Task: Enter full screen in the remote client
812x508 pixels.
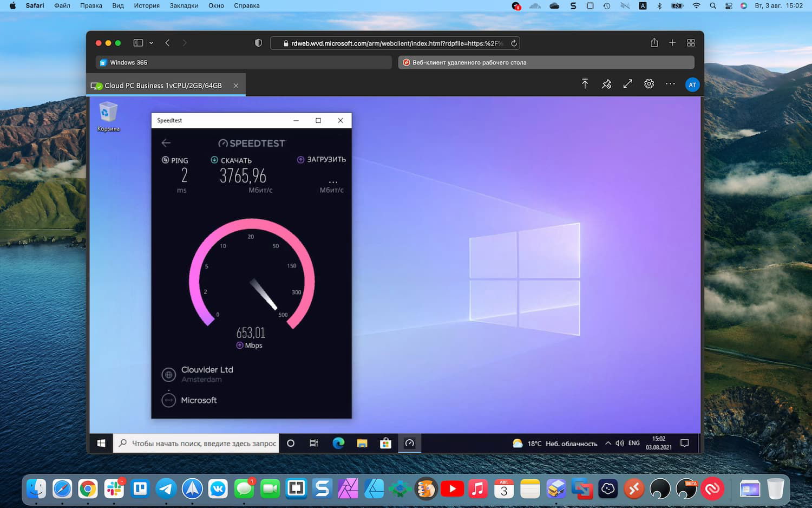Action: tap(628, 84)
